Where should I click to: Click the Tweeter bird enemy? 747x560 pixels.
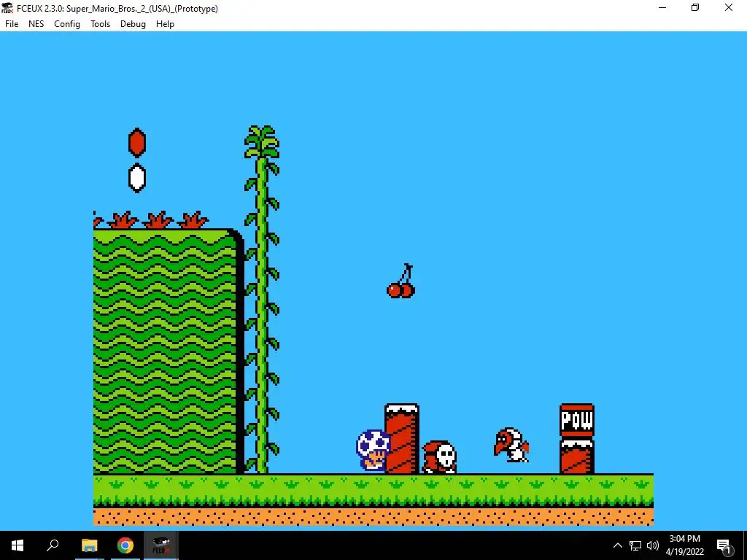click(x=511, y=446)
